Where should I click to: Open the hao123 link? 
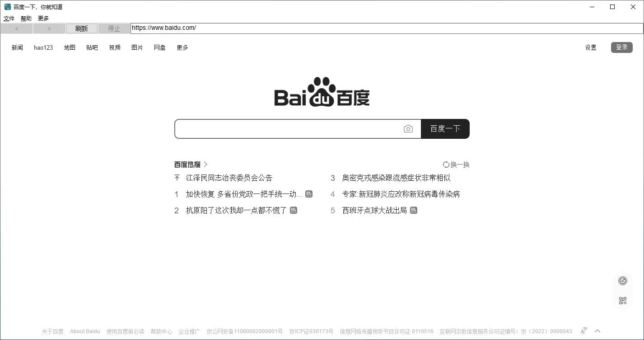point(43,47)
